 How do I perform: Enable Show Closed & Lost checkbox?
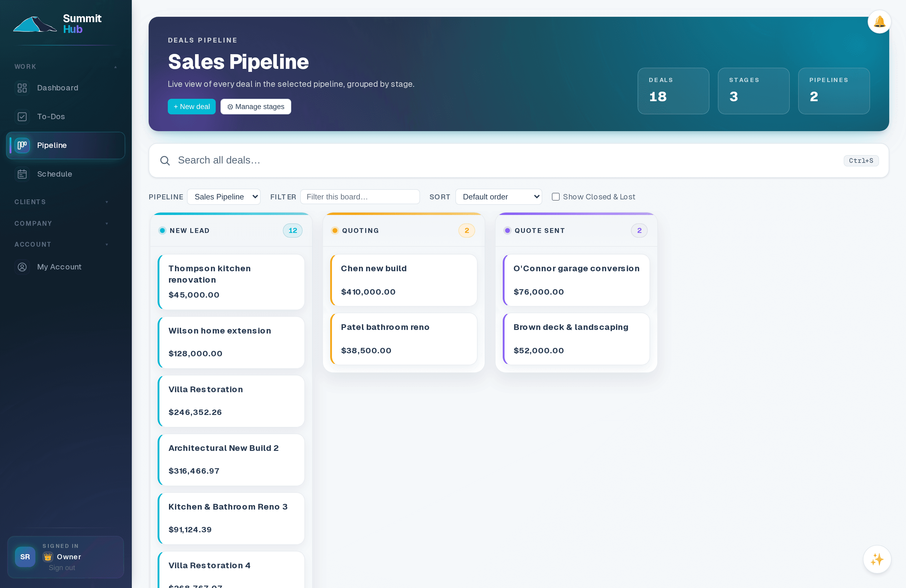tap(555, 197)
